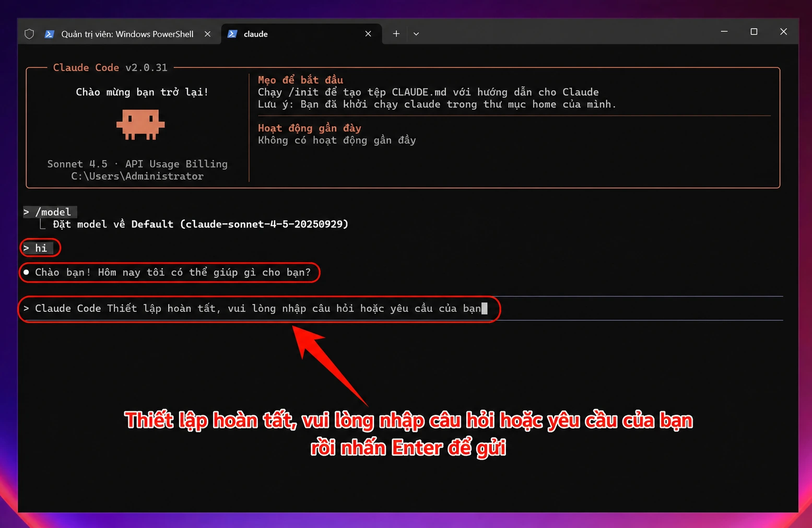Click the '/model' command line
812x528 pixels.
pyautogui.click(x=50, y=212)
